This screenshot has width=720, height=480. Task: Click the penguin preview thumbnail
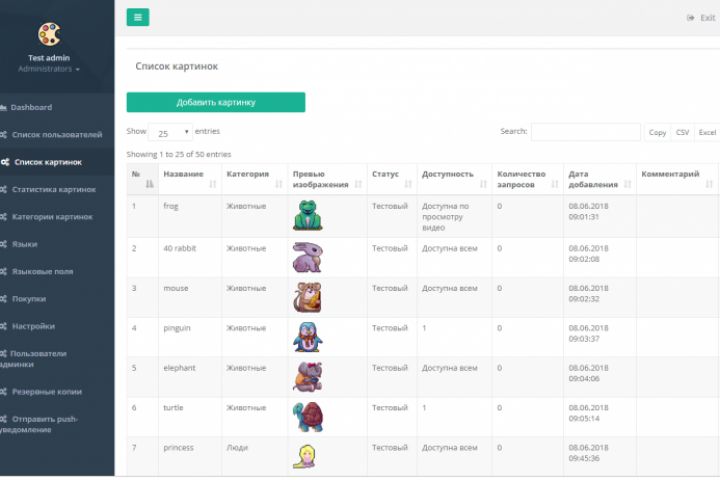[x=307, y=336]
